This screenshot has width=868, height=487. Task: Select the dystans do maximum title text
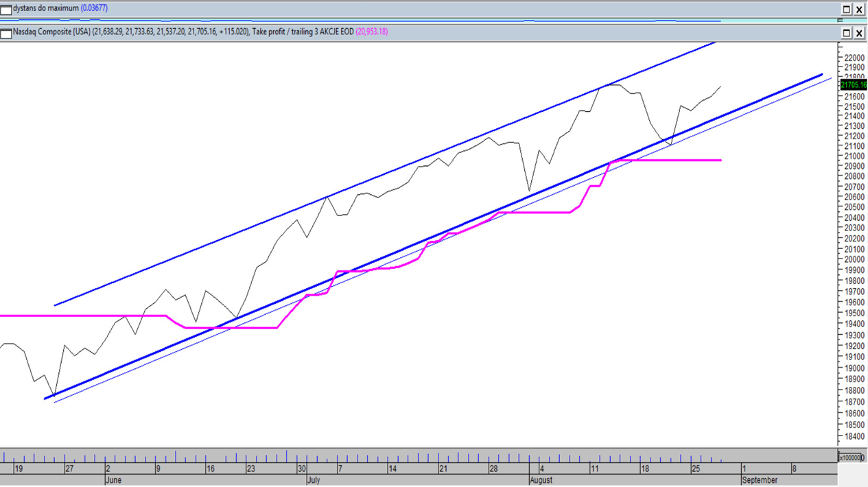point(45,8)
